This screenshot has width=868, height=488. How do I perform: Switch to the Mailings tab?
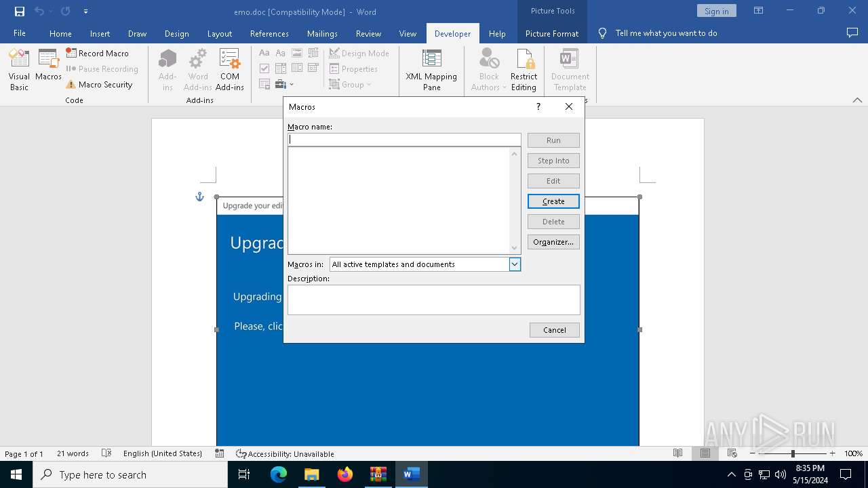322,33
